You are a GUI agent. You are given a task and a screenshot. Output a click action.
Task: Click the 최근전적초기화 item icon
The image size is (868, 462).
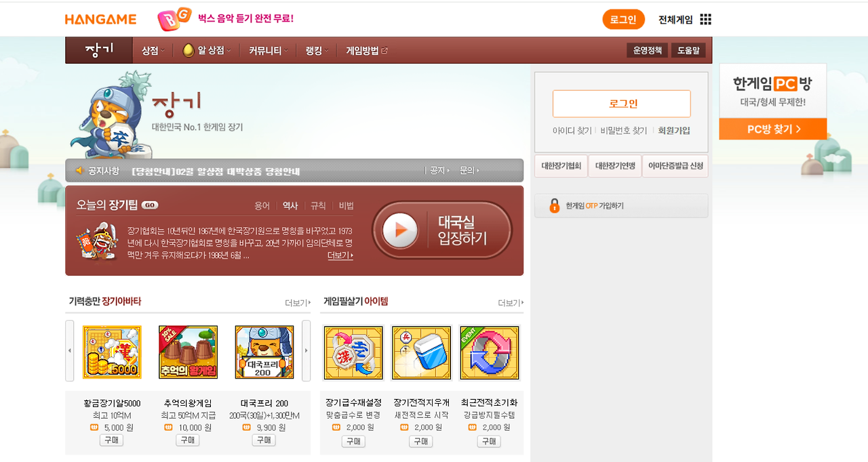pos(489,352)
